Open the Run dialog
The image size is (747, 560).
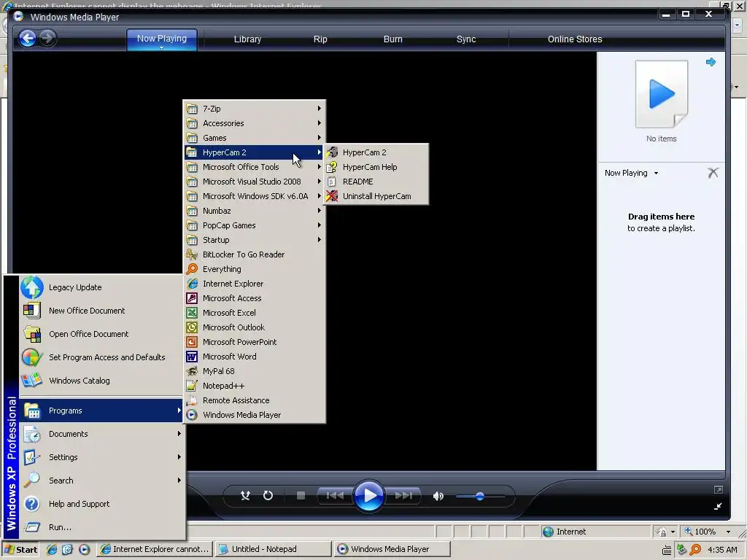click(101, 527)
